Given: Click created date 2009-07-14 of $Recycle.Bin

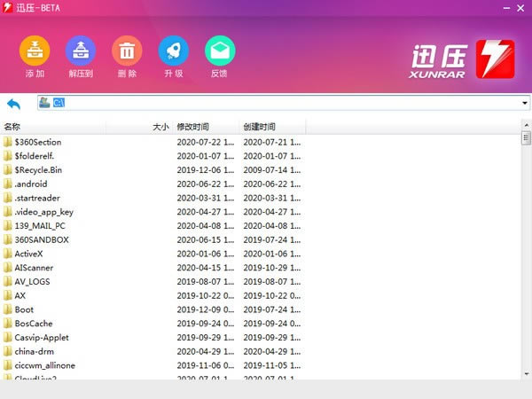Looking at the screenshot, I should tap(272, 170).
